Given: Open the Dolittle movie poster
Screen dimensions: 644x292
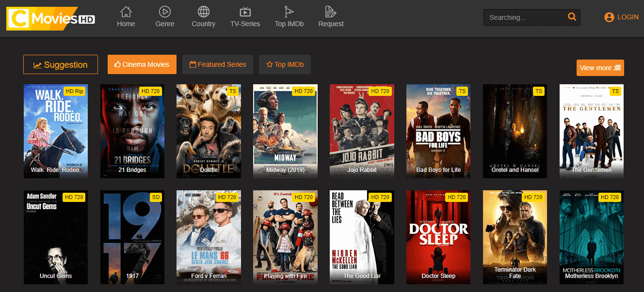Looking at the screenshot, I should pyautogui.click(x=209, y=131).
